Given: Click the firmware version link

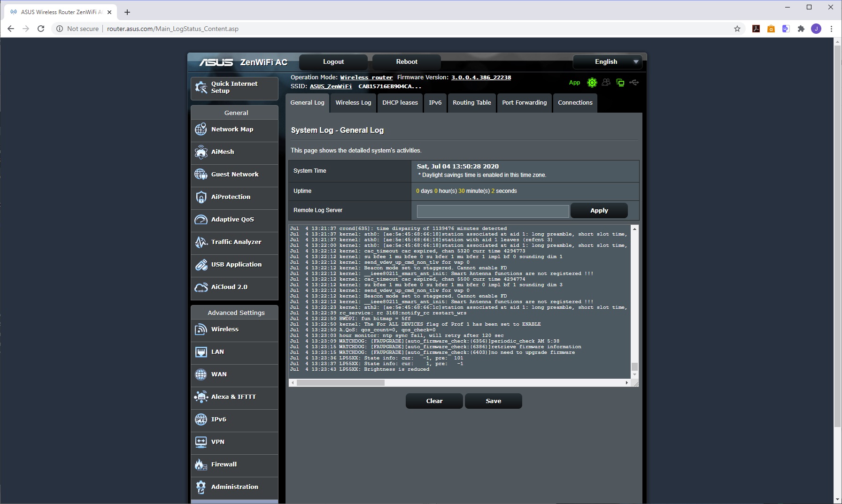Looking at the screenshot, I should pos(481,77).
